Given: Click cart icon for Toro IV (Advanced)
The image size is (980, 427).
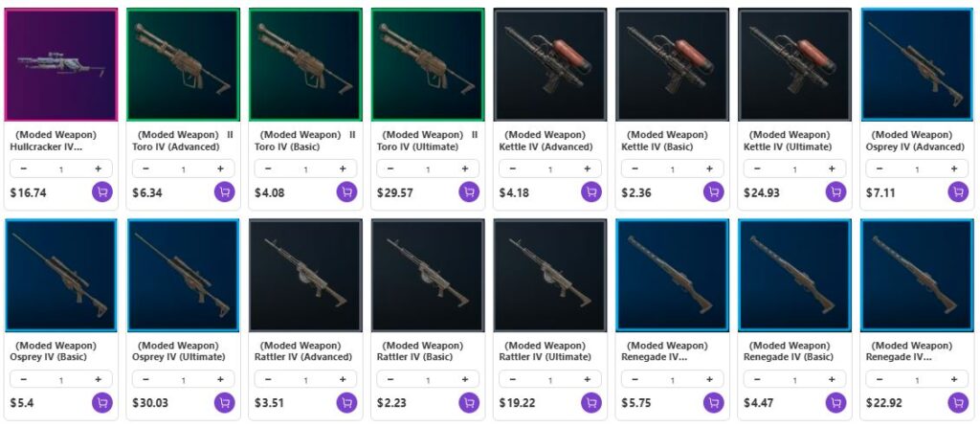Looking at the screenshot, I should point(224,191).
